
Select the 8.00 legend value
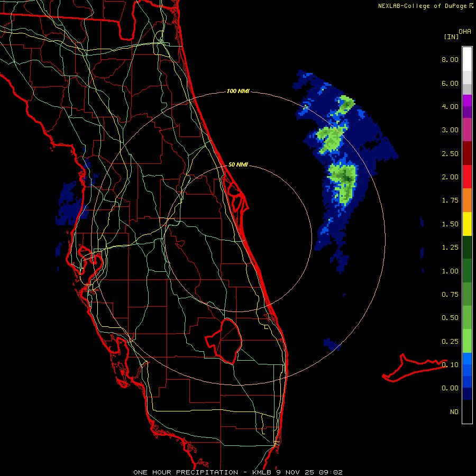[450, 59]
